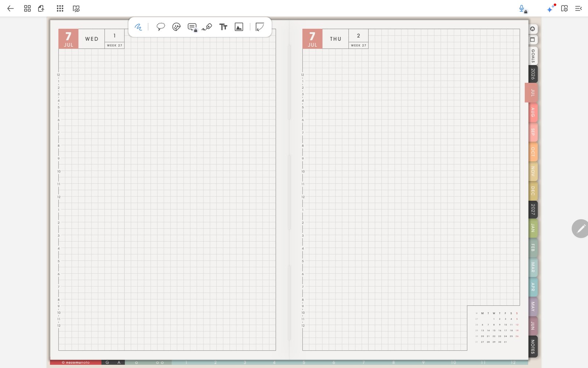Click the square page icon below home
588x368 pixels.
coord(533,39)
